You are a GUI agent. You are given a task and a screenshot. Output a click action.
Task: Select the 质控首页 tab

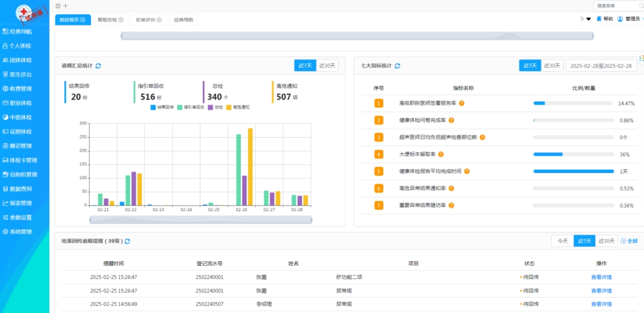pos(69,20)
